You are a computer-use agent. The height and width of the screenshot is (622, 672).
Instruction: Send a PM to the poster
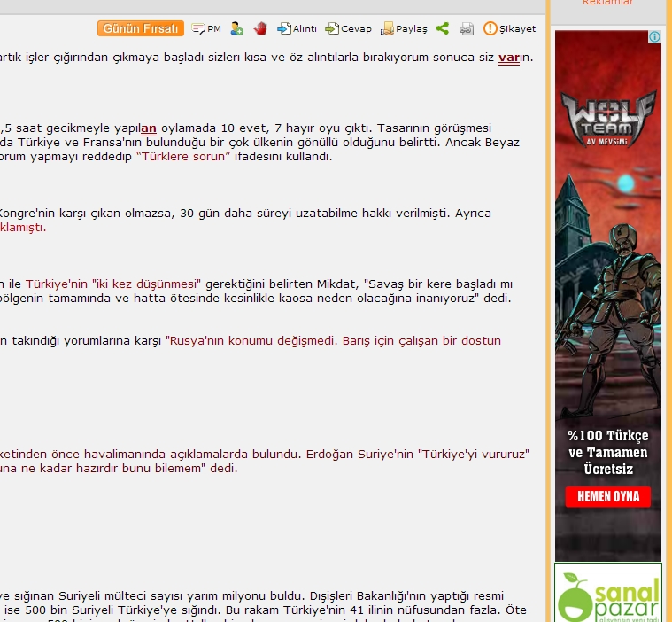[x=206, y=28]
